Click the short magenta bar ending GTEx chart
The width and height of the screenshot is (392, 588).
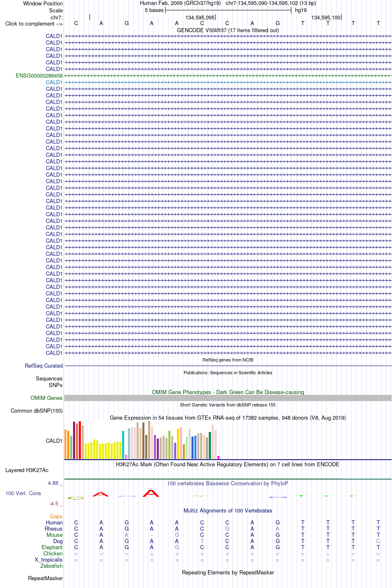click(x=219, y=457)
